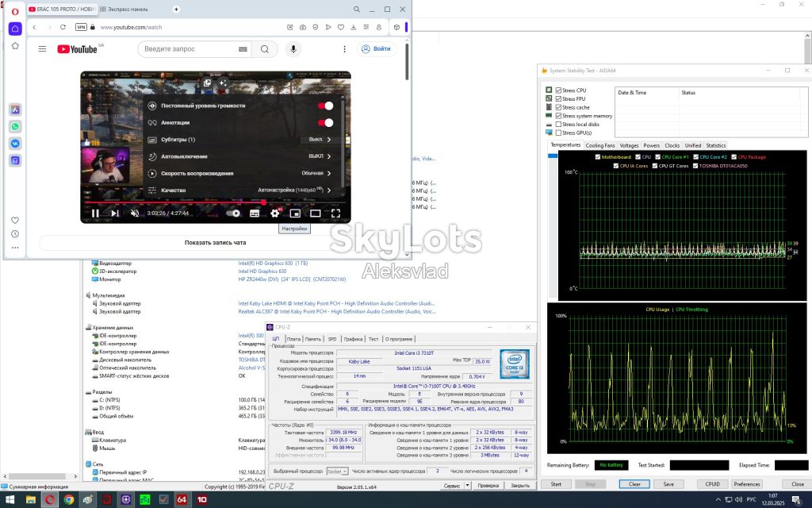Open the Windows Start menu

[10, 500]
